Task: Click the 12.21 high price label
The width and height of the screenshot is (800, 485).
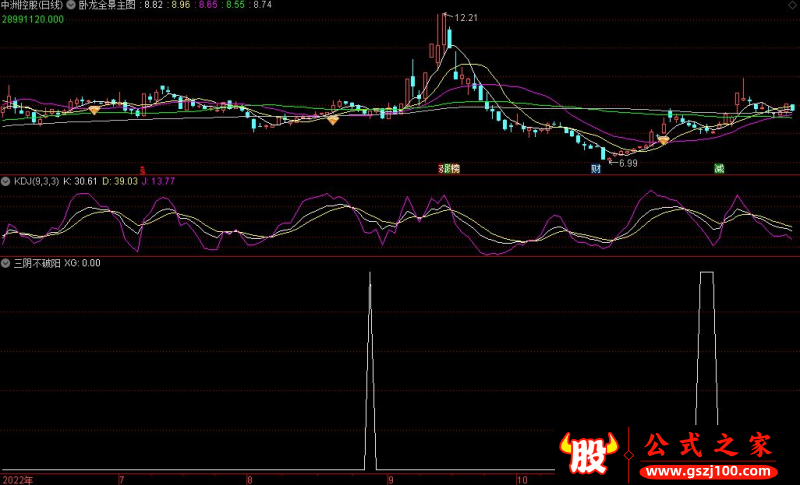Action: pos(466,18)
